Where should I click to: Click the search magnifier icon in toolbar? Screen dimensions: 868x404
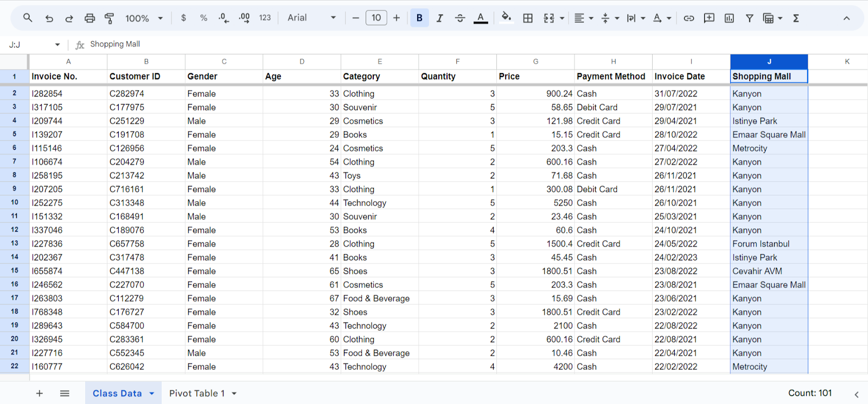click(x=28, y=18)
